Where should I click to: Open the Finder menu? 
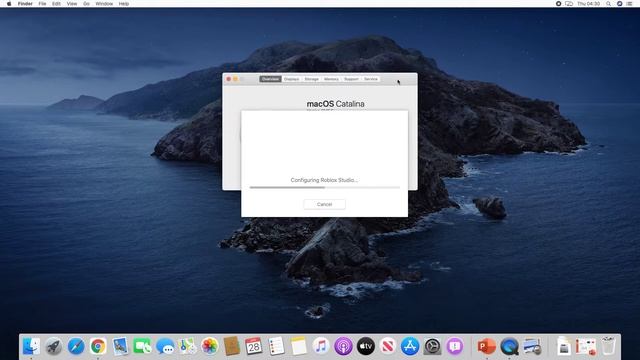25,4
